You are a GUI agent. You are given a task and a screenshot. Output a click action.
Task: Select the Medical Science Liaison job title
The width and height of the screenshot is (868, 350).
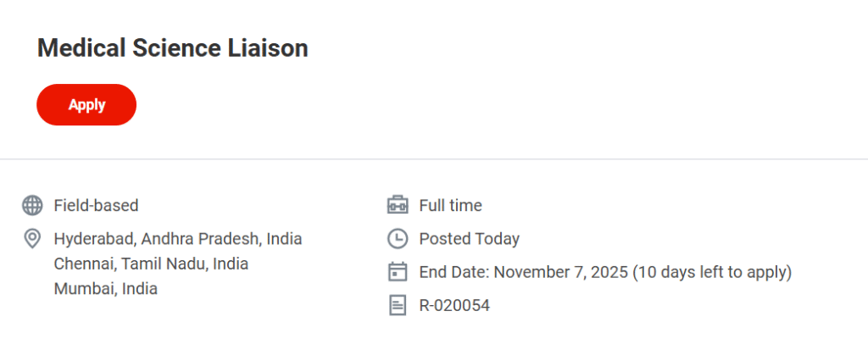(172, 48)
